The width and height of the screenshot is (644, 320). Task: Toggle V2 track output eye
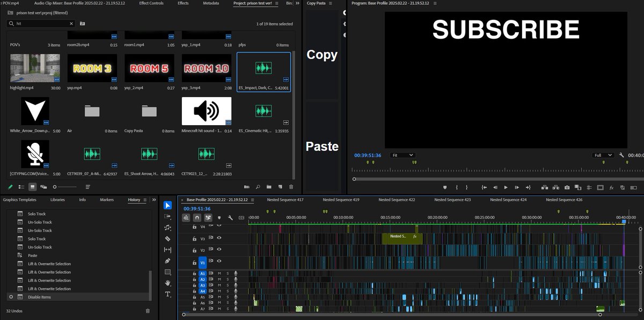(x=219, y=250)
